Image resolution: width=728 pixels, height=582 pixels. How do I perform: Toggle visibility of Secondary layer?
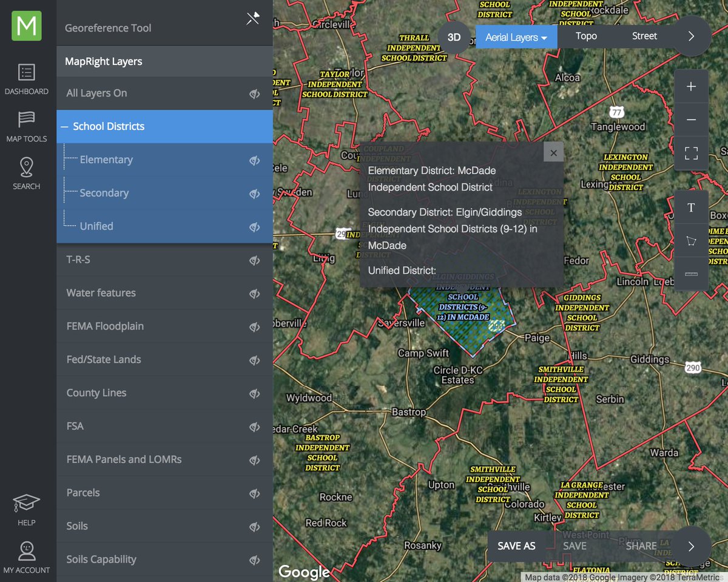[255, 194]
